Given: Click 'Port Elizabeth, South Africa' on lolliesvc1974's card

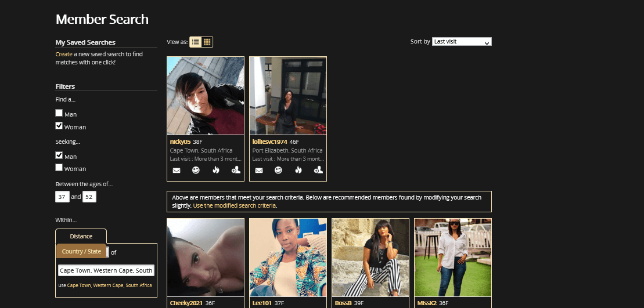Looking at the screenshot, I should click(287, 150).
